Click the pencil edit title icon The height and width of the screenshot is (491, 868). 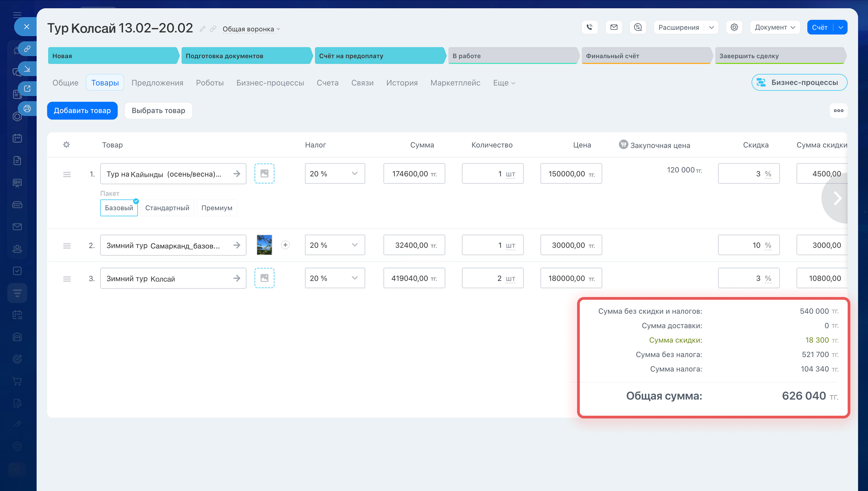tap(202, 29)
